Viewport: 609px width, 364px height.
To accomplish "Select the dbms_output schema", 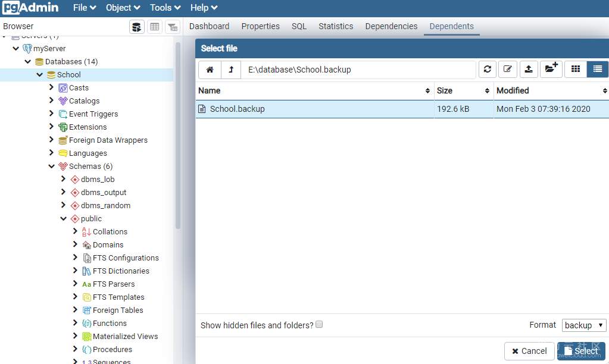I will tap(104, 192).
